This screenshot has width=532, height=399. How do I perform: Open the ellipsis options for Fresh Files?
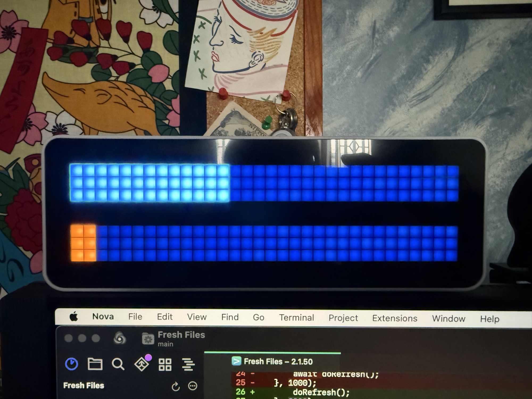[x=193, y=386]
